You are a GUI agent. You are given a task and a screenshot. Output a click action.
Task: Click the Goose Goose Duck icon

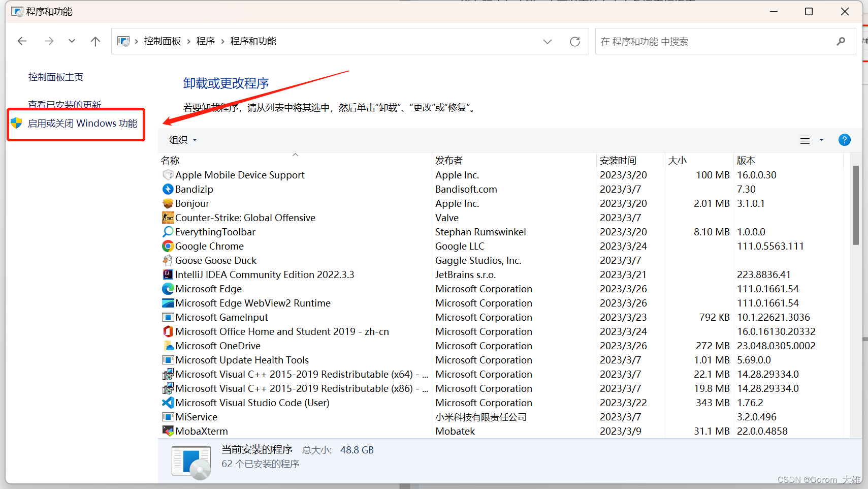(168, 260)
